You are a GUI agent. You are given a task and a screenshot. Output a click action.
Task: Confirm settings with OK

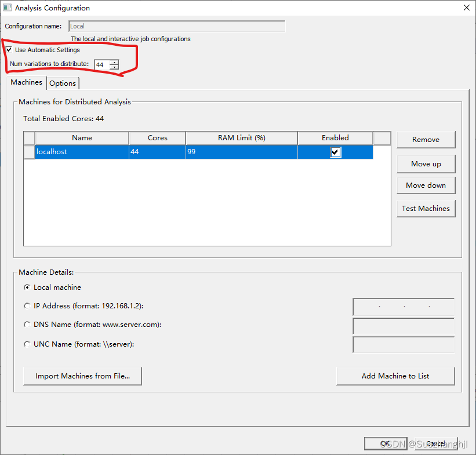click(386, 443)
